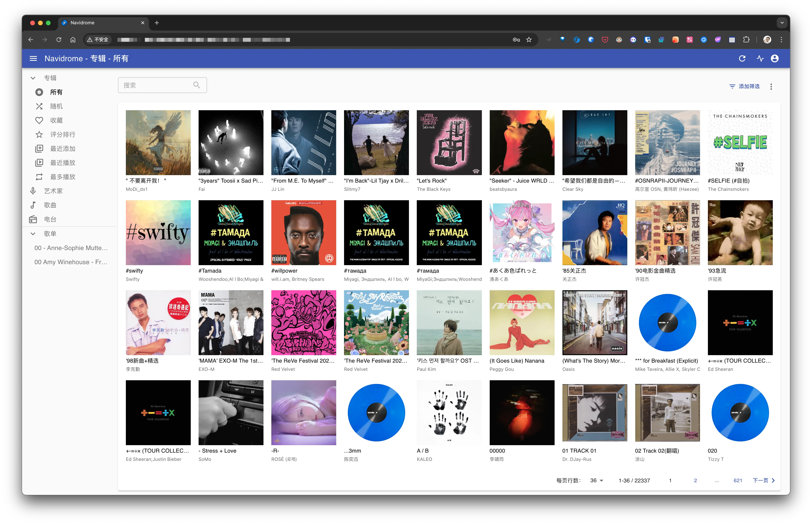Collapse the 歌单 playlists section chevron
Image resolution: width=812 pixels, height=524 pixels.
33,234
